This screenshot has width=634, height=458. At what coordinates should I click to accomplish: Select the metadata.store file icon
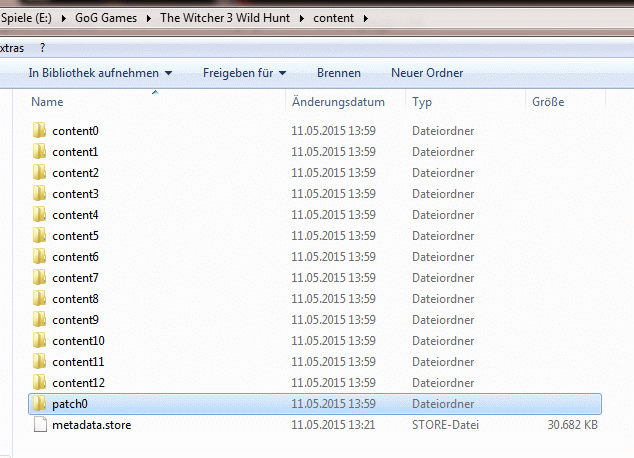click(40, 425)
